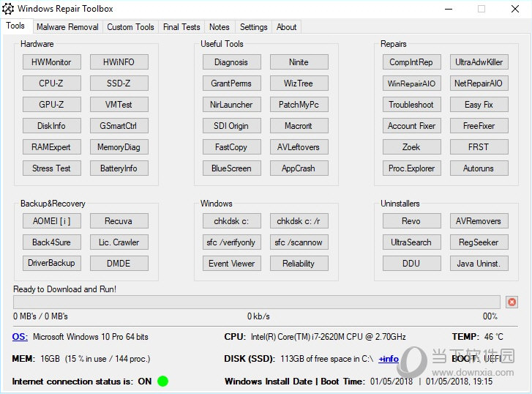The height and width of the screenshot is (394, 532).
Task: Open BatteryInfo
Action: (x=119, y=168)
